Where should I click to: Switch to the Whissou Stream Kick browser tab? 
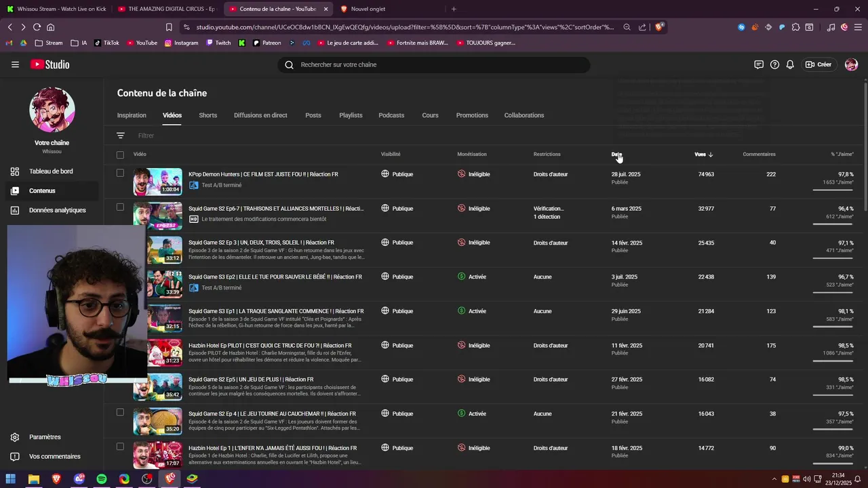tap(56, 9)
